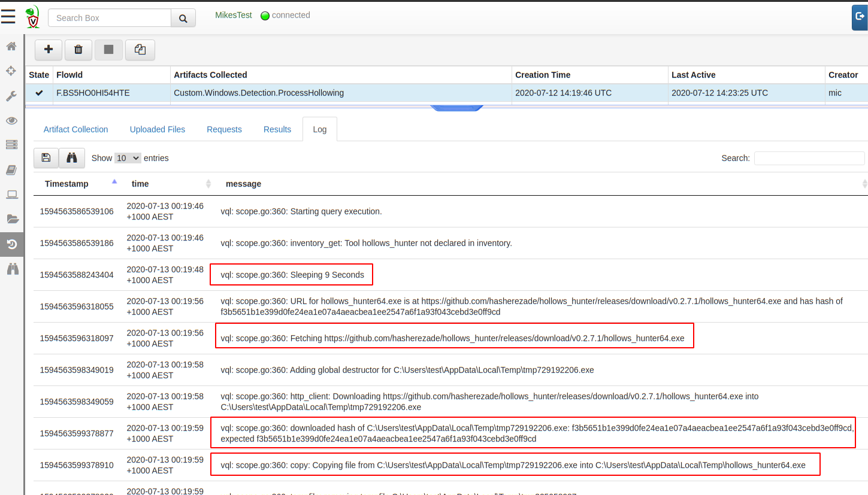Image resolution: width=868 pixels, height=495 pixels.
Task: Click the MikesTest client link
Action: click(234, 15)
